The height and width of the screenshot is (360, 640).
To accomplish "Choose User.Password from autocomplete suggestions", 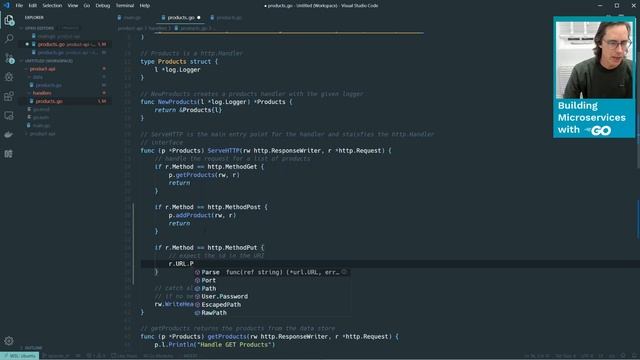I will click(x=271, y=296).
